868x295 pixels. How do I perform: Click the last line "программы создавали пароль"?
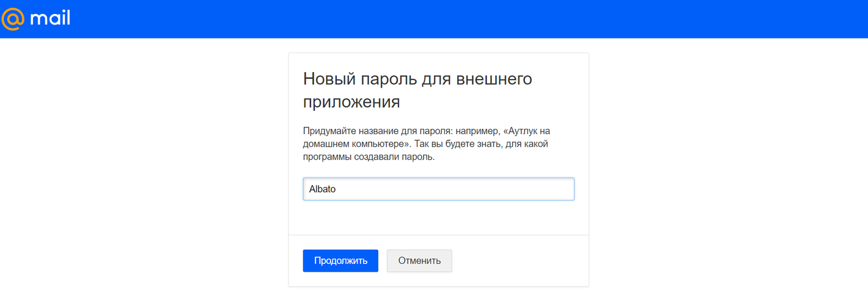[x=369, y=157]
